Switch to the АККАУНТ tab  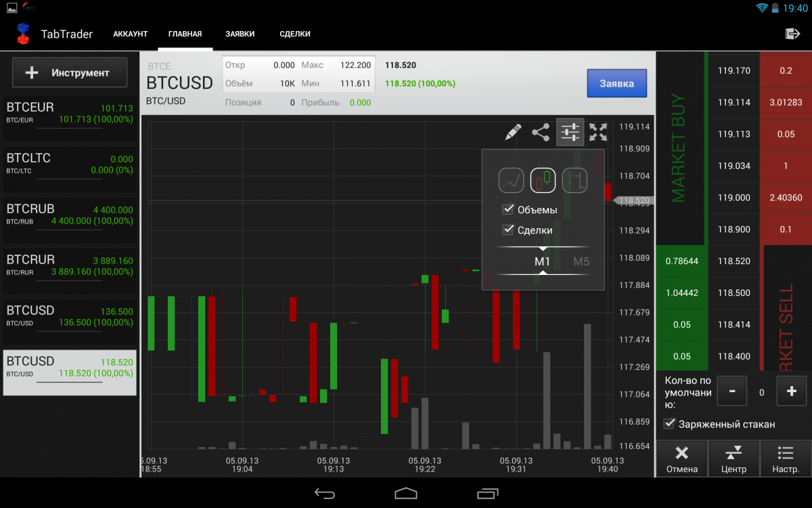[131, 34]
